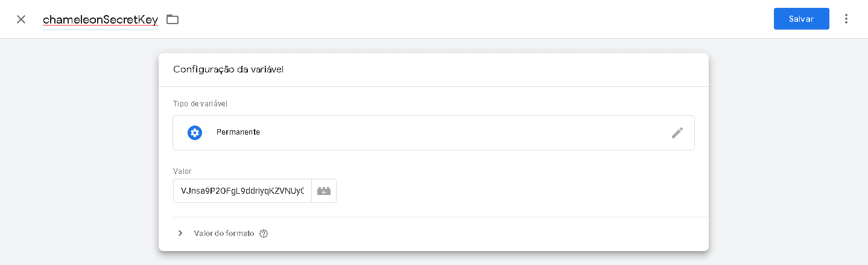Click the Salvar button

tap(801, 19)
